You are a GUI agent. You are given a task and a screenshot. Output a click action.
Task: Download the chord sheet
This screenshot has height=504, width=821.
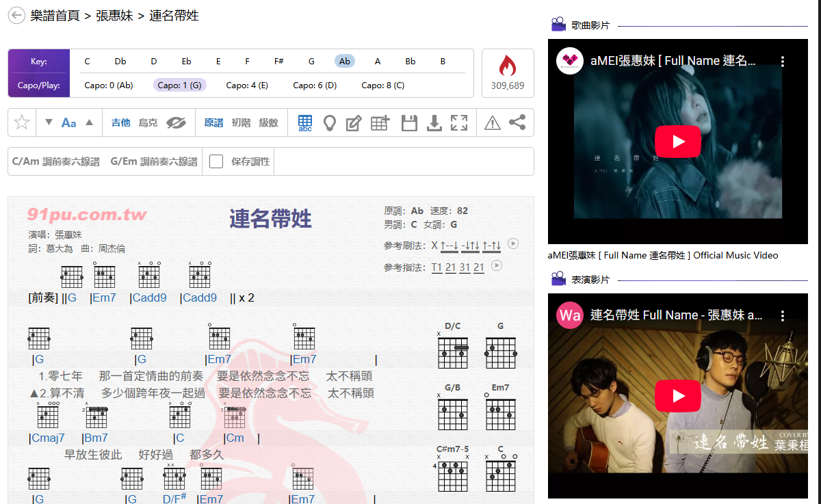tap(434, 123)
